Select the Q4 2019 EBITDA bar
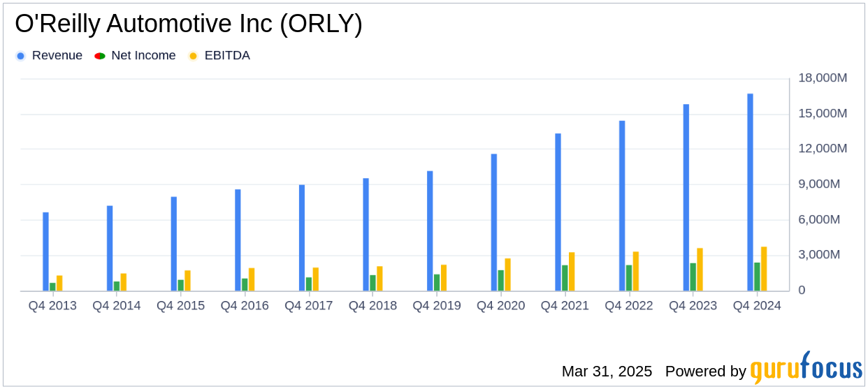 pos(444,278)
